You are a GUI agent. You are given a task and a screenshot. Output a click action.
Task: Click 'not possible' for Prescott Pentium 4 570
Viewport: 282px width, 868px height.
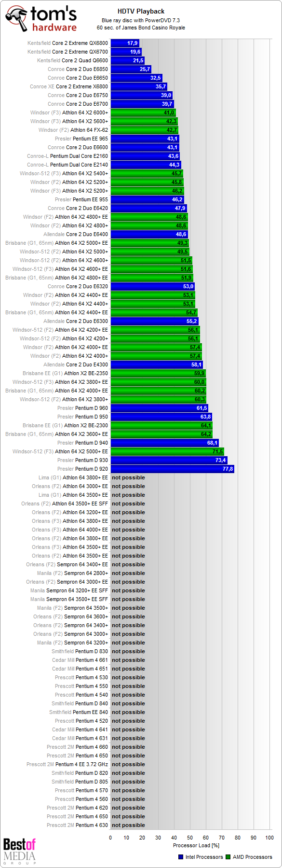click(x=128, y=790)
